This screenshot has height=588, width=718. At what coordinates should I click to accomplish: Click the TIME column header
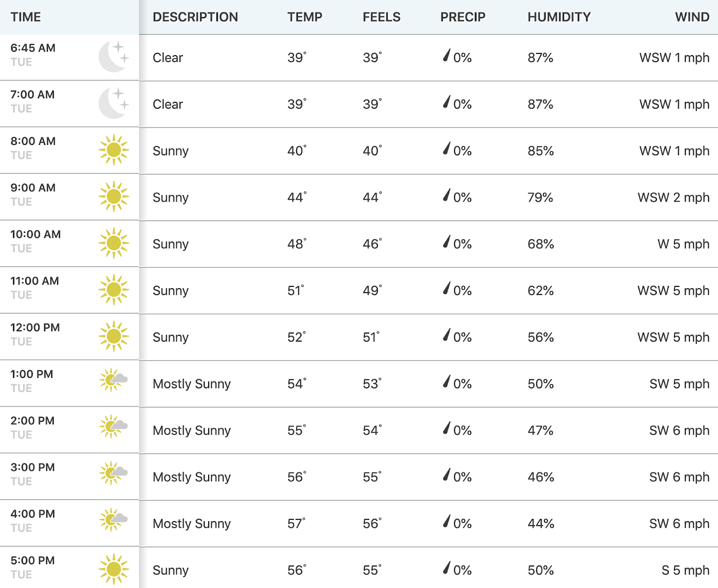tap(26, 17)
